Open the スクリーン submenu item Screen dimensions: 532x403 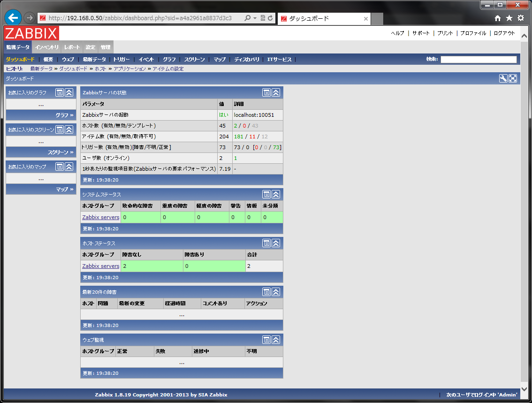pos(194,60)
